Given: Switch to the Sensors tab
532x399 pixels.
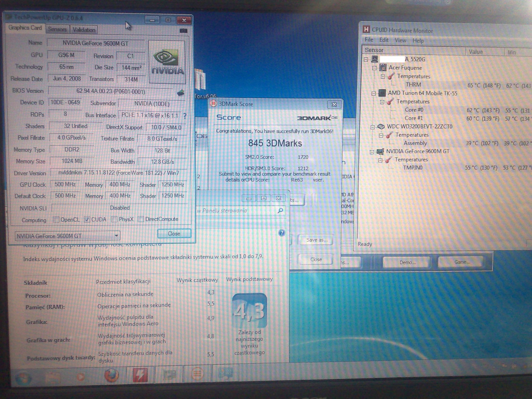Looking at the screenshot, I should tap(57, 29).
